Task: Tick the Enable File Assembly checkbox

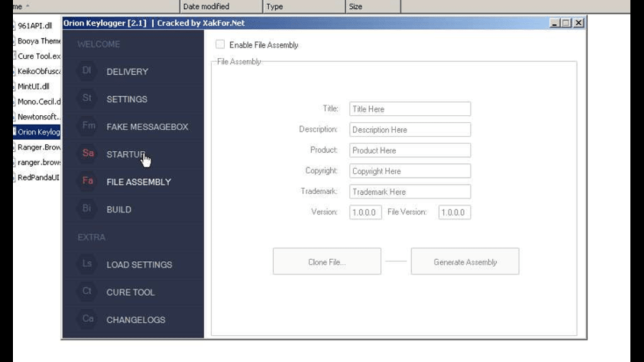Action: tap(220, 45)
